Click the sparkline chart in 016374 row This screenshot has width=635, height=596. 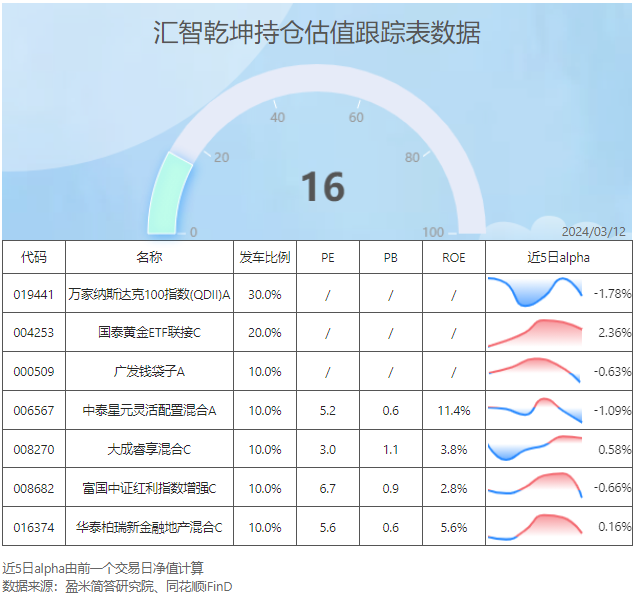[x=535, y=527]
